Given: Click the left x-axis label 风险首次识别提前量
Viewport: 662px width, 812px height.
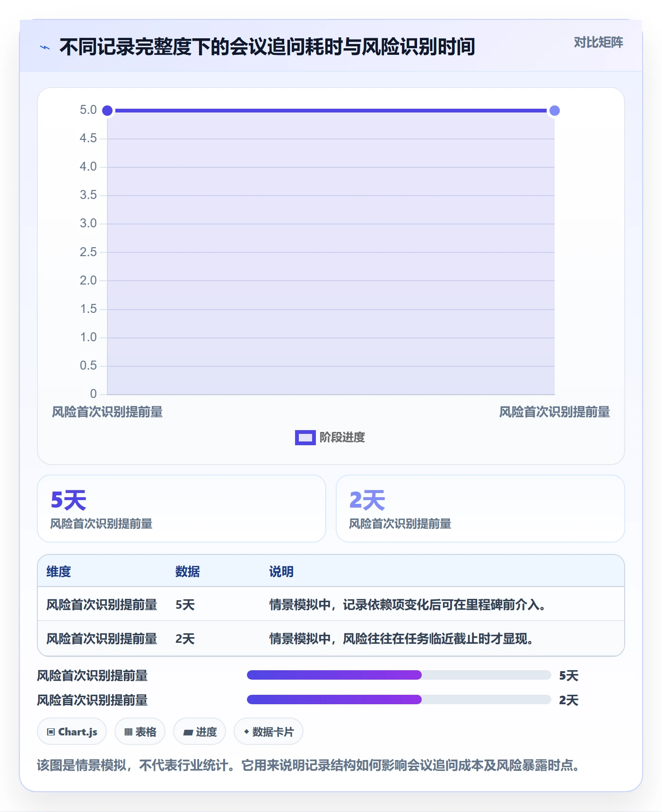Looking at the screenshot, I should 107,412.
